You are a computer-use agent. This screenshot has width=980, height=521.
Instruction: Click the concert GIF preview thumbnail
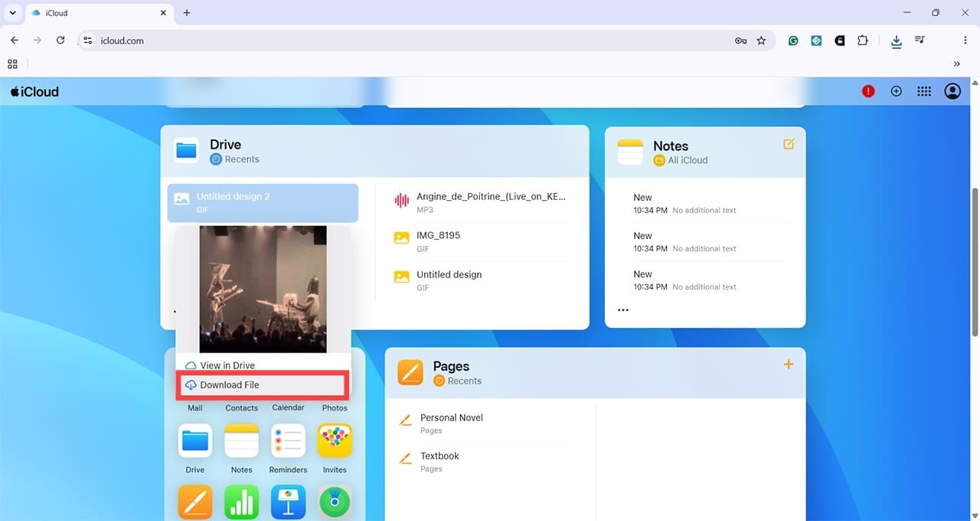[263, 289]
